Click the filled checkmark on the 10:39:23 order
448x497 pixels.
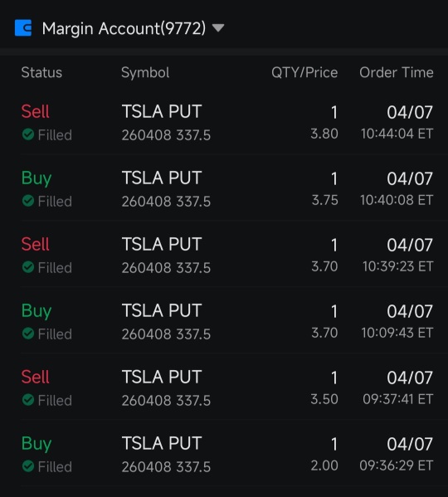click(x=28, y=267)
